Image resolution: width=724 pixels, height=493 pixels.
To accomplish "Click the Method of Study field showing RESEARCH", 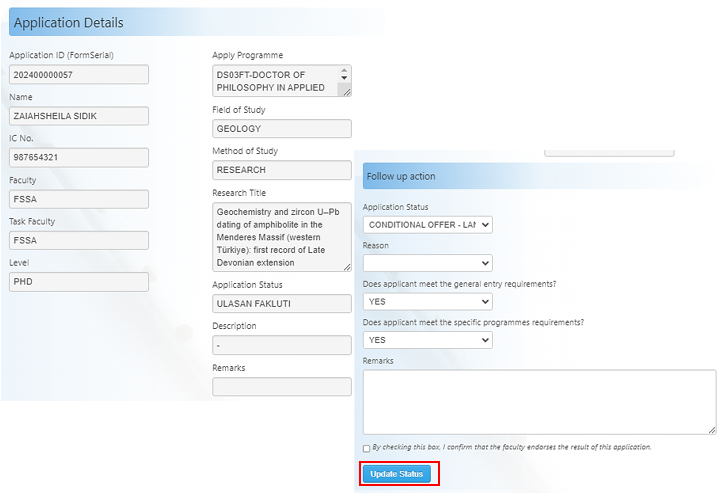I will [x=281, y=170].
